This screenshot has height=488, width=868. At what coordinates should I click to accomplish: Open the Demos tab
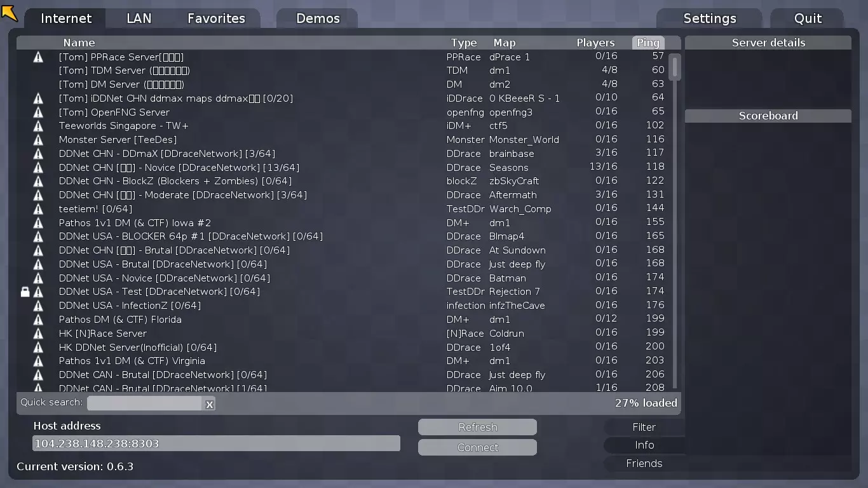click(x=318, y=18)
